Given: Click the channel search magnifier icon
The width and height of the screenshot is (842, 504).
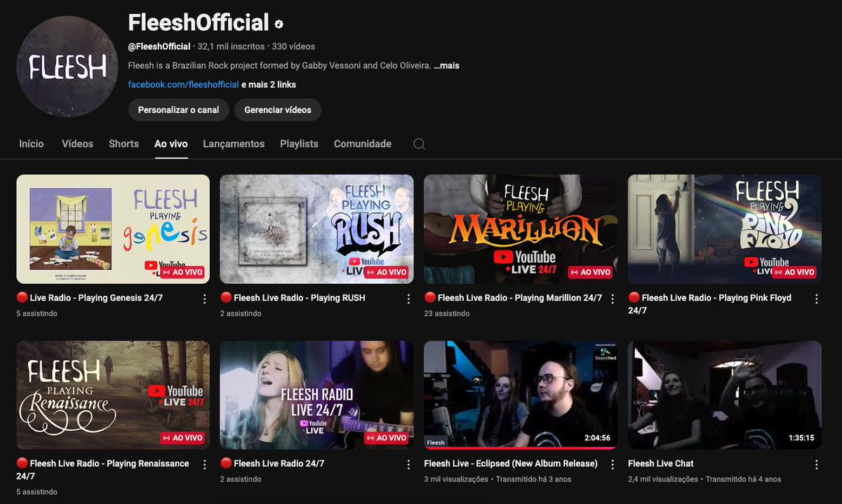Looking at the screenshot, I should [x=419, y=144].
